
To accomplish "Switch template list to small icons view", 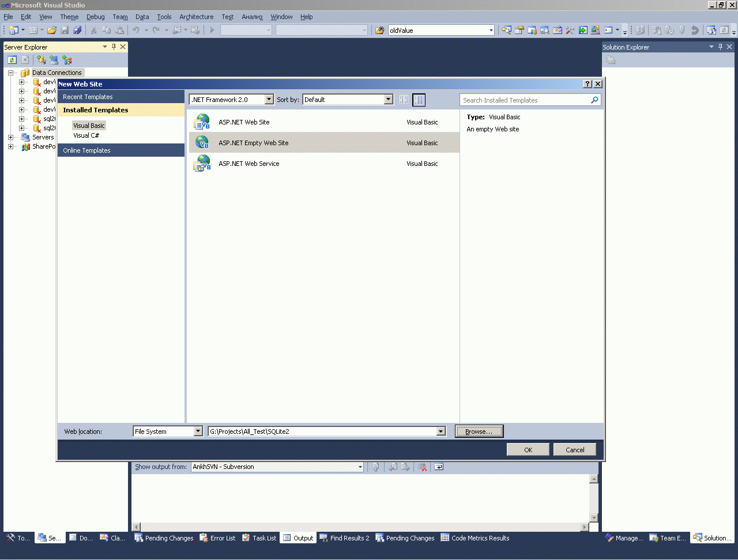I will (404, 100).
